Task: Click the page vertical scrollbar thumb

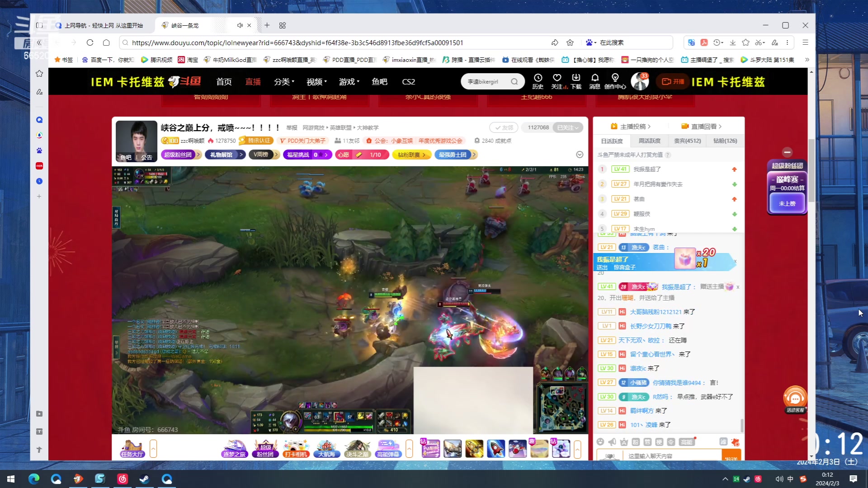Action: point(811,171)
